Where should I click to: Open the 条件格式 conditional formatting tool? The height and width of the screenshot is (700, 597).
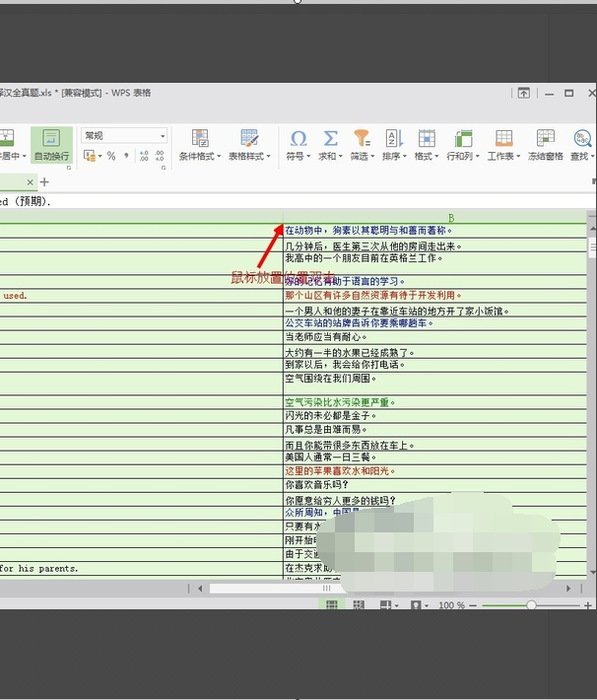click(x=200, y=145)
